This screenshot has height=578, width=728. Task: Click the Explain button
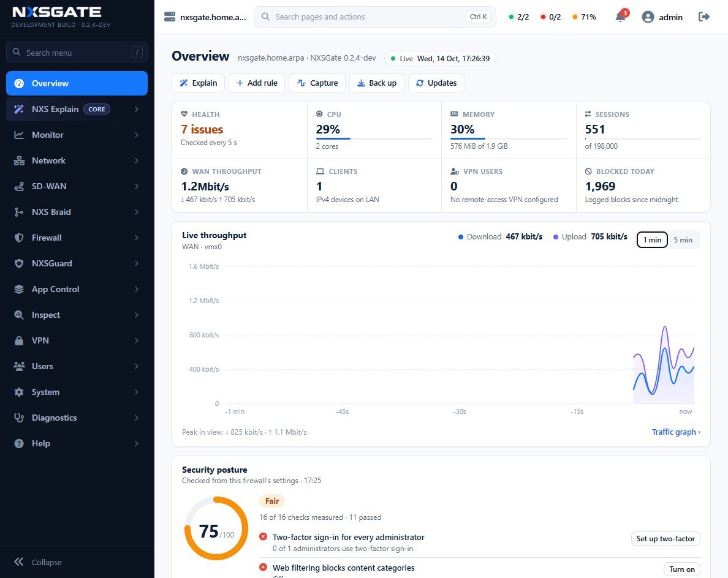199,83
